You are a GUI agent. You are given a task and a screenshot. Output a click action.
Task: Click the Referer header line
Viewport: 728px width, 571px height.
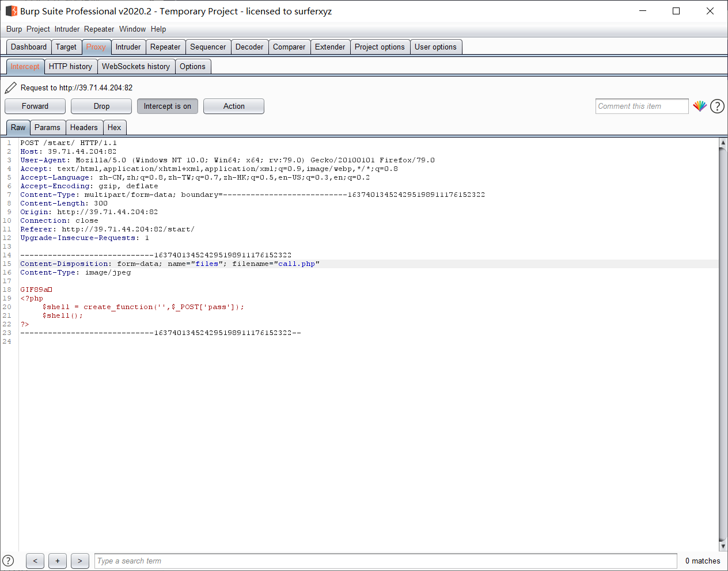click(108, 230)
